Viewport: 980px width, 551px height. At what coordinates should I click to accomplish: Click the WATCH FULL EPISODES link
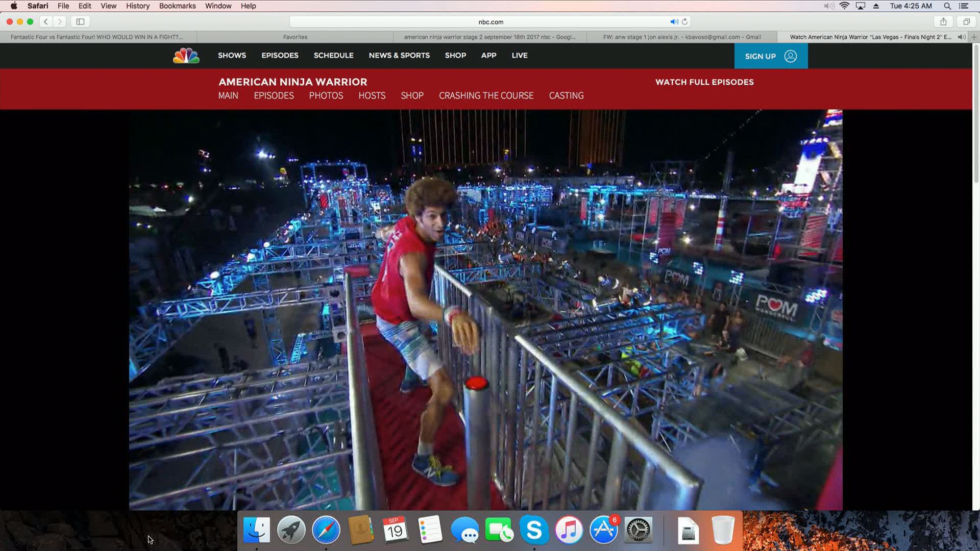click(704, 82)
